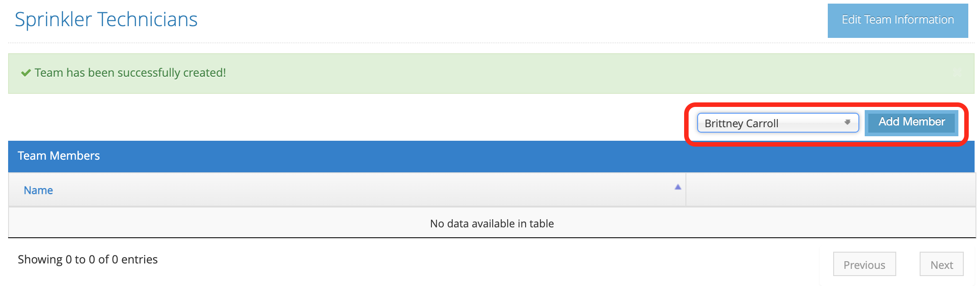Click the Name column sort arrow
980x286 pixels.
tap(677, 187)
